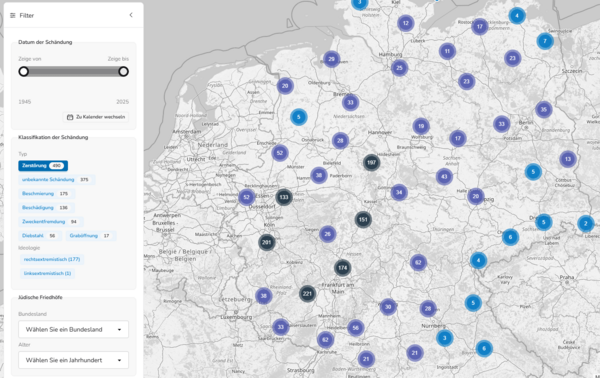Open the 133 cluster east of Essen
Viewport: 600px width, 378px height.
(284, 197)
